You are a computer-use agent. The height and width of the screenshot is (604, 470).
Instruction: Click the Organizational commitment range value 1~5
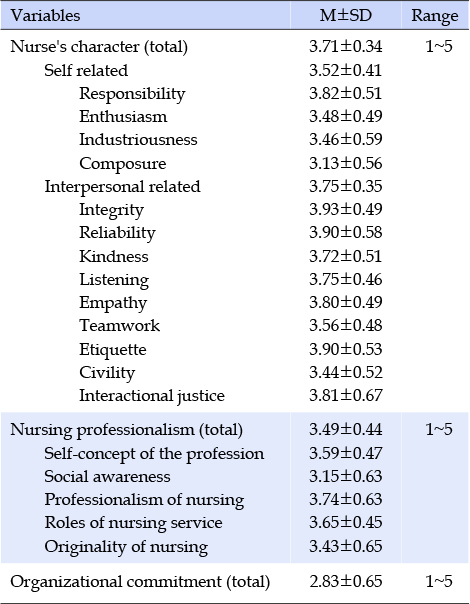coord(439,582)
